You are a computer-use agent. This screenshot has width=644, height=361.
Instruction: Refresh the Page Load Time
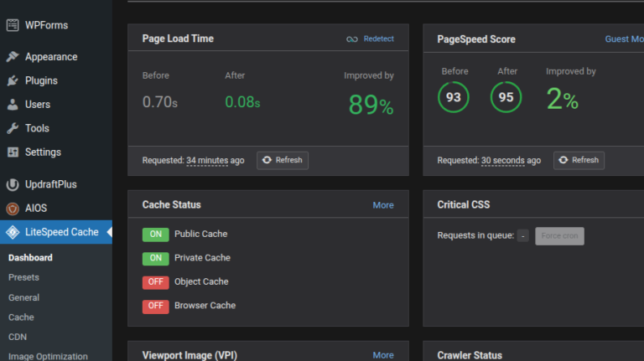(x=283, y=160)
